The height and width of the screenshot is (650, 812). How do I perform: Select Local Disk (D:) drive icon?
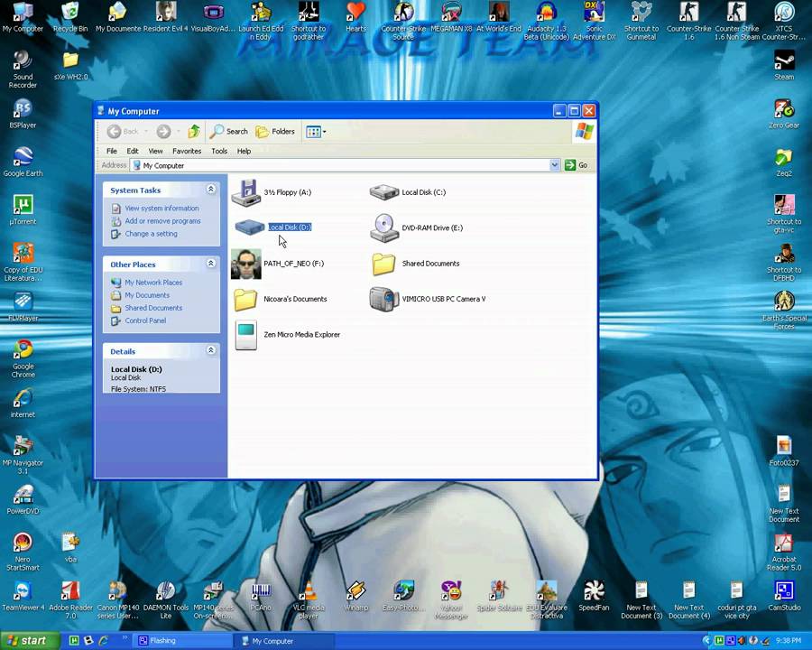[x=250, y=227]
